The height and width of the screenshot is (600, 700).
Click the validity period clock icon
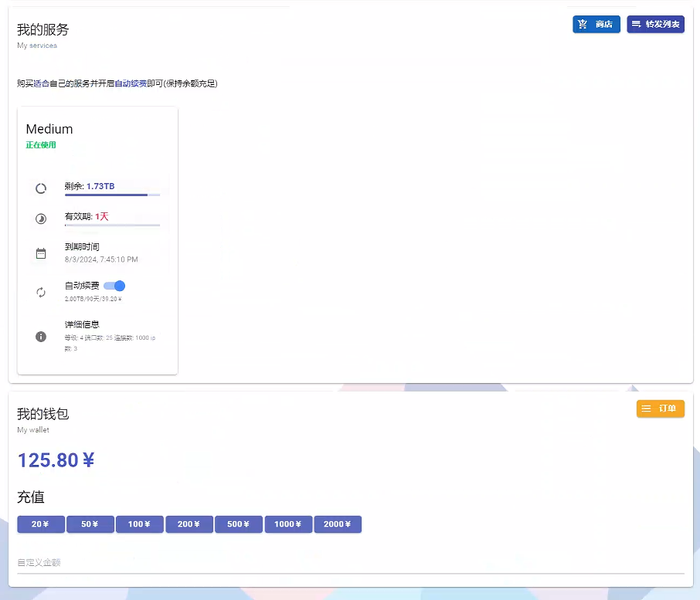(41, 219)
